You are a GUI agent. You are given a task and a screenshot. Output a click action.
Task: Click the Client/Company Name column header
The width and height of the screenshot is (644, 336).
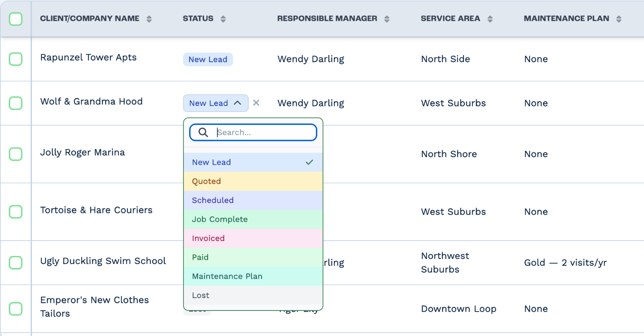click(x=89, y=18)
